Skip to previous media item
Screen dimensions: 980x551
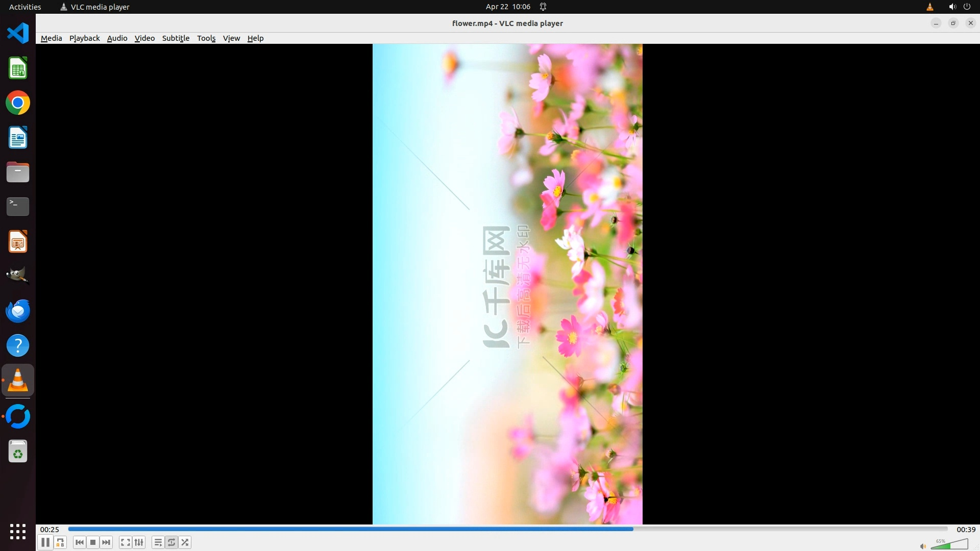point(79,542)
